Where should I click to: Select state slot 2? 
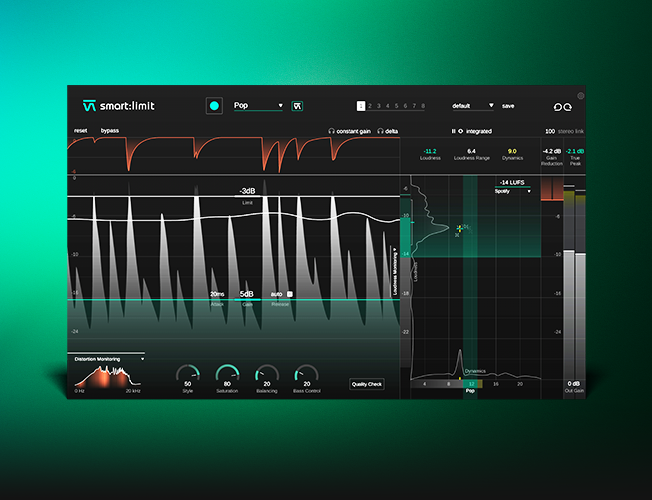370,106
